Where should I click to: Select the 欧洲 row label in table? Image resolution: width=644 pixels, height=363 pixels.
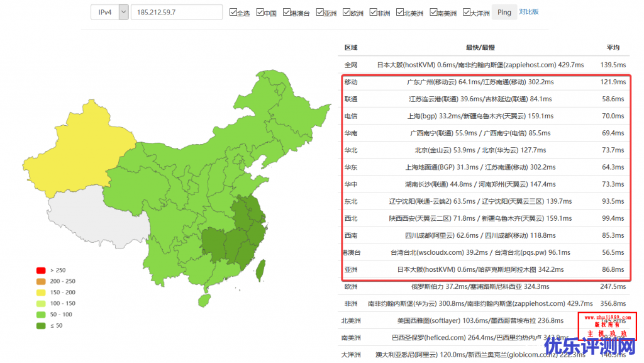point(351,287)
